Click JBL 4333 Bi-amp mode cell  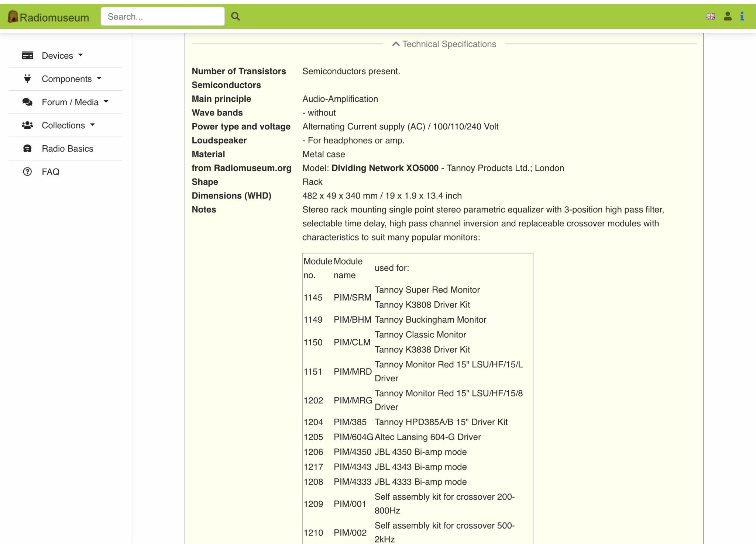(x=420, y=482)
